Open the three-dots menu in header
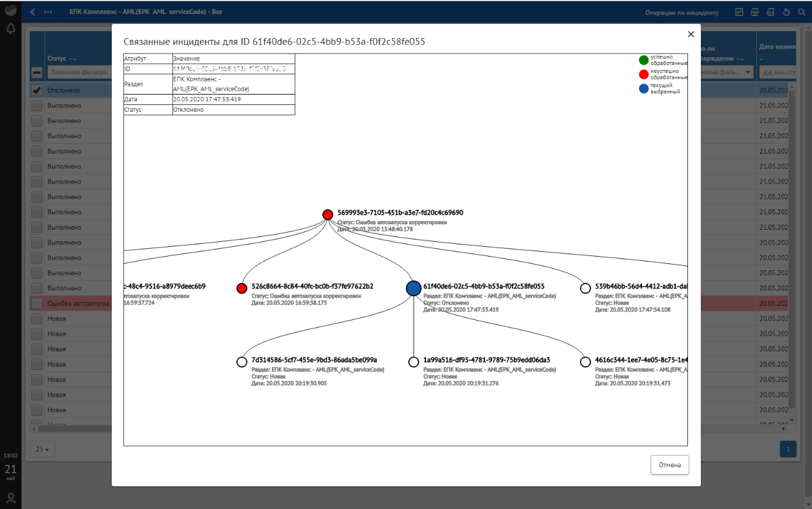The image size is (812, 509). (48, 12)
